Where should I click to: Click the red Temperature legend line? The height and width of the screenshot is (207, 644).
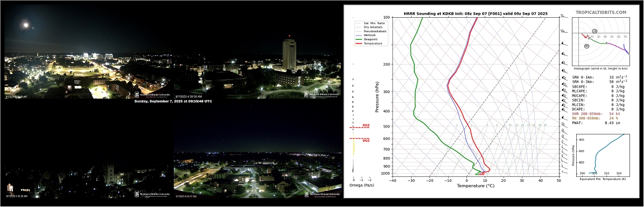[x=359, y=43]
